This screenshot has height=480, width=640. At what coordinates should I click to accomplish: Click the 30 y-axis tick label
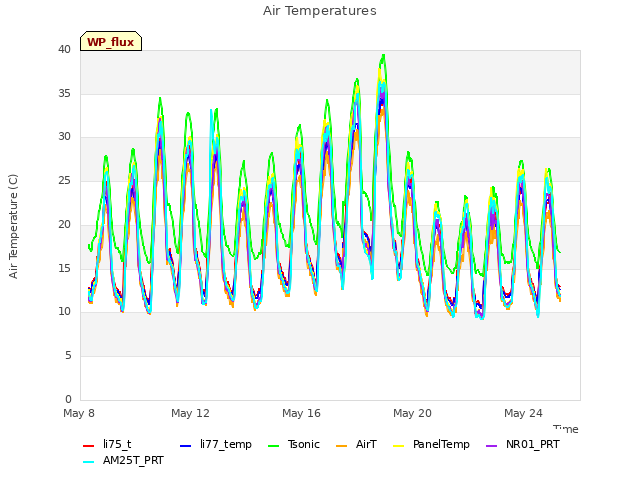[x=64, y=137]
